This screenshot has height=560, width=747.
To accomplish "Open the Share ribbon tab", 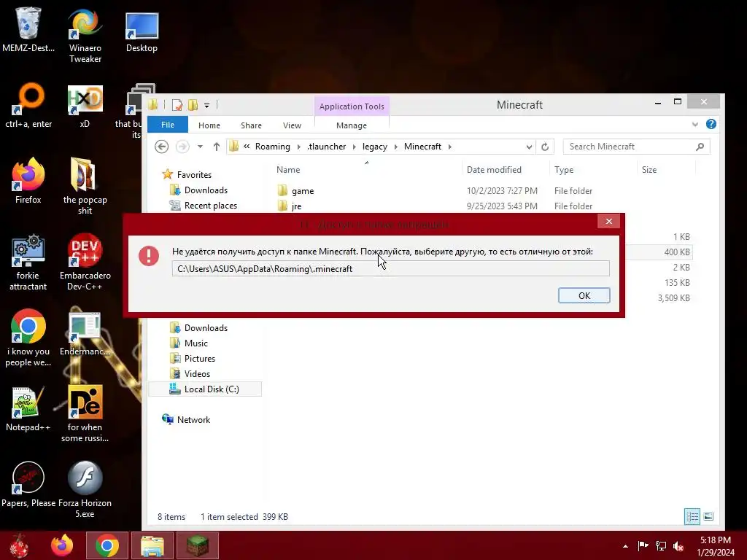I will pyautogui.click(x=251, y=125).
